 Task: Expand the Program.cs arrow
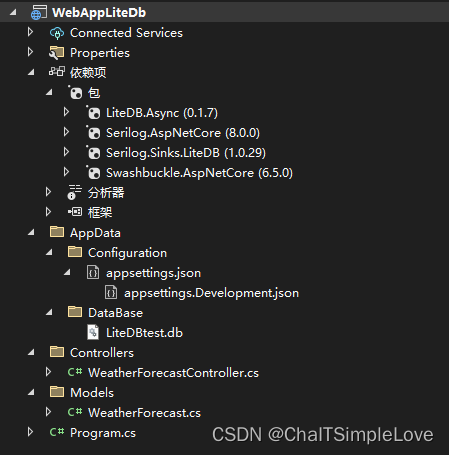[30, 432]
